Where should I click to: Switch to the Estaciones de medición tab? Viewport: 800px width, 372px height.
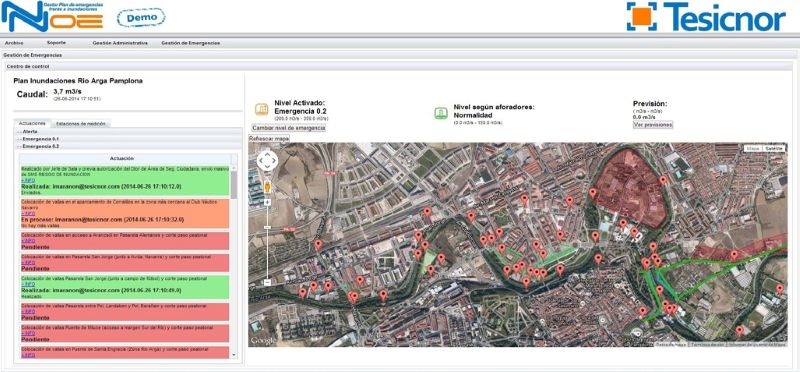click(81, 124)
